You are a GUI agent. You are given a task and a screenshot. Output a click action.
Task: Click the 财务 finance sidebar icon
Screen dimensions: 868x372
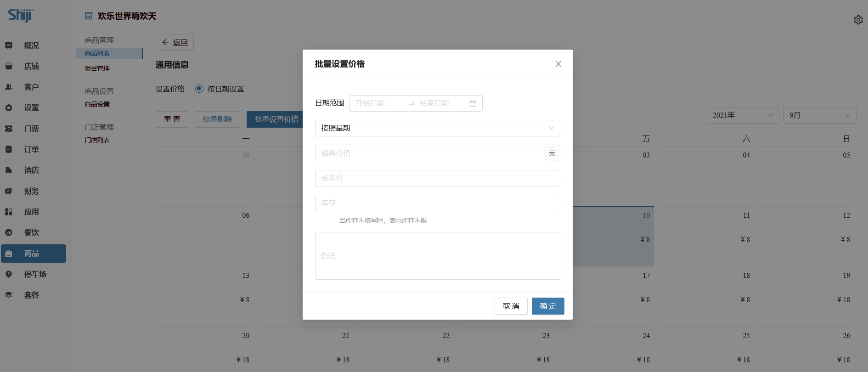9,191
